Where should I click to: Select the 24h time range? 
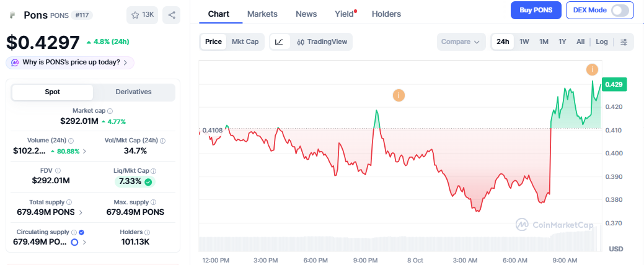click(503, 42)
